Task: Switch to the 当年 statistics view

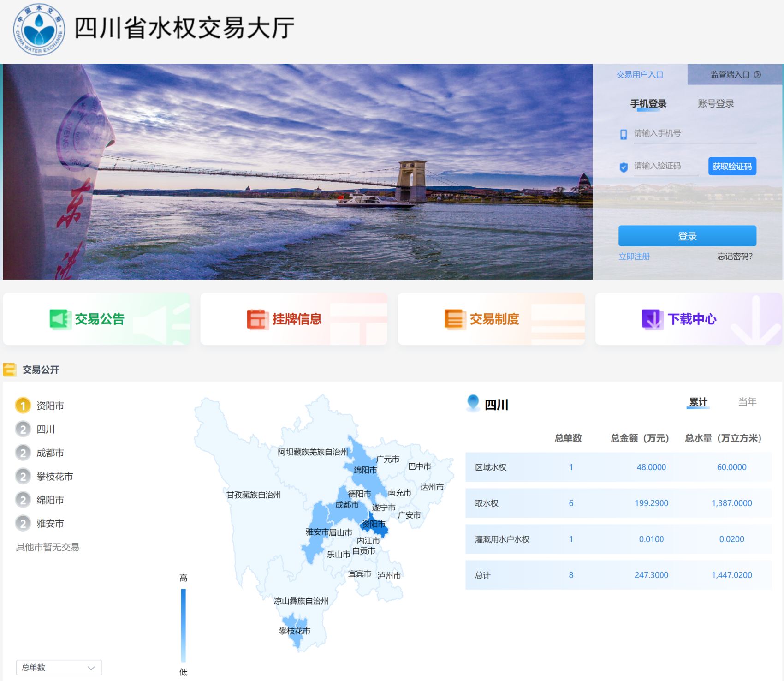Action: point(747,402)
